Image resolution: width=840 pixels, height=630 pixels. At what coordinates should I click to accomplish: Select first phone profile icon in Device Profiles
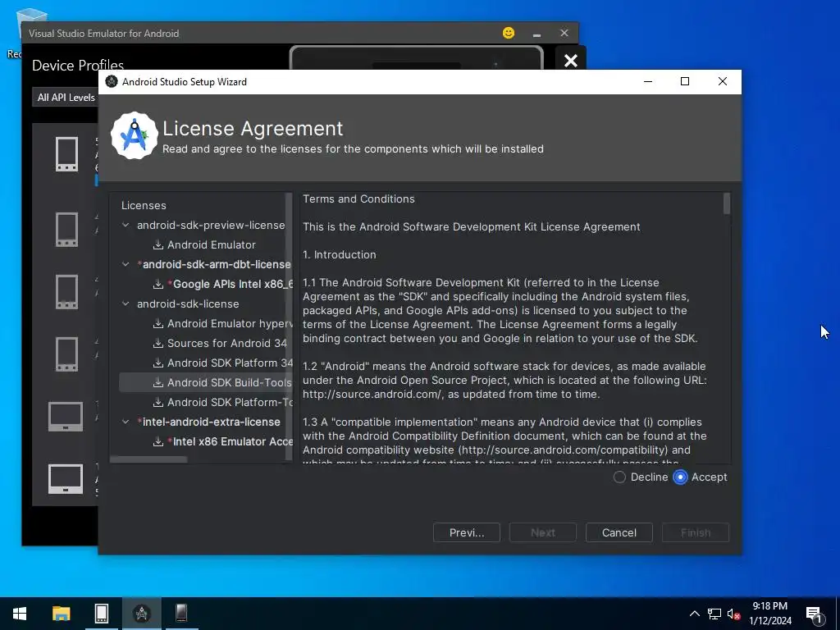67,154
